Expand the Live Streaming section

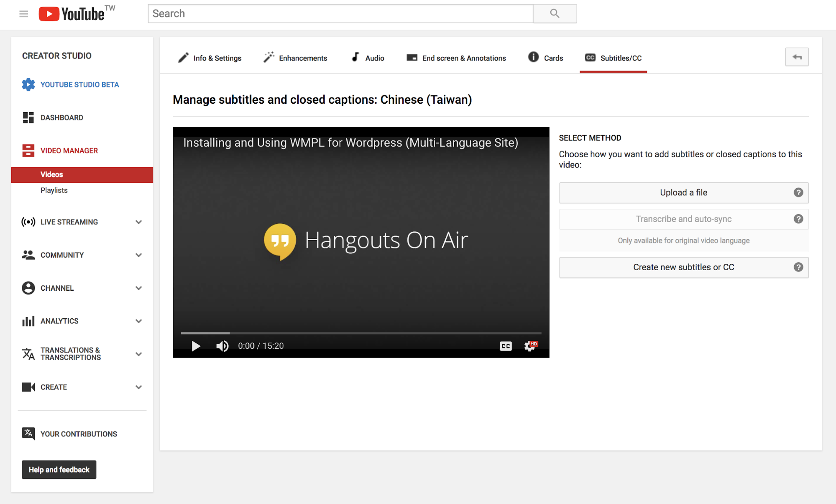pyautogui.click(x=138, y=222)
